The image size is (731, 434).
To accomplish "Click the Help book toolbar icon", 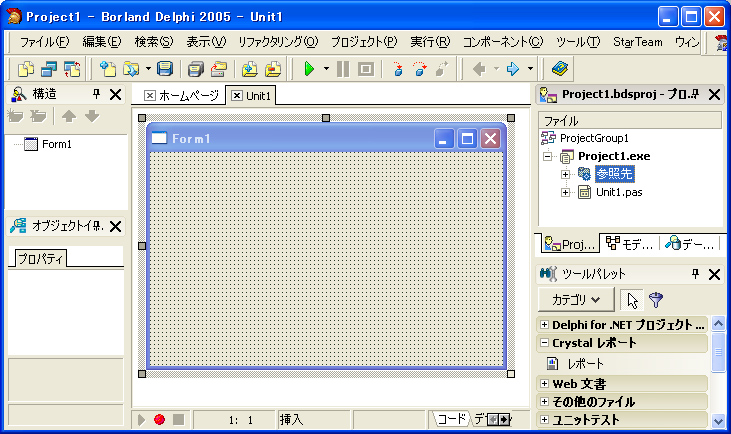I will click(x=559, y=69).
